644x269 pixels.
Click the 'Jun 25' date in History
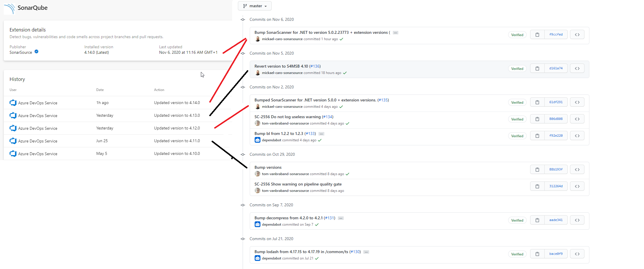pos(102,141)
